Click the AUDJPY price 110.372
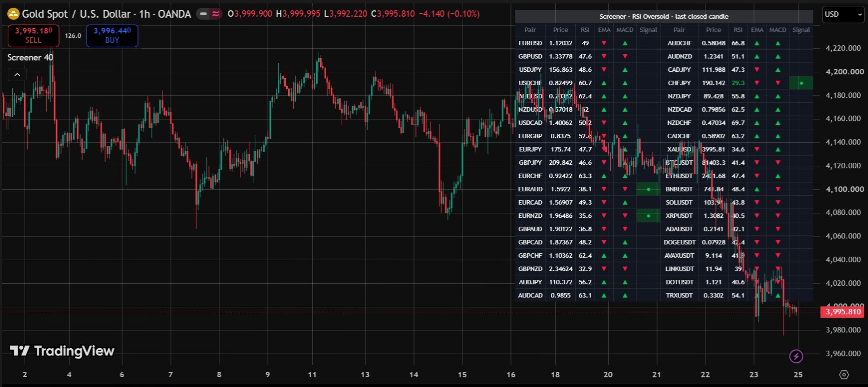This screenshot has height=387, width=868. click(561, 282)
